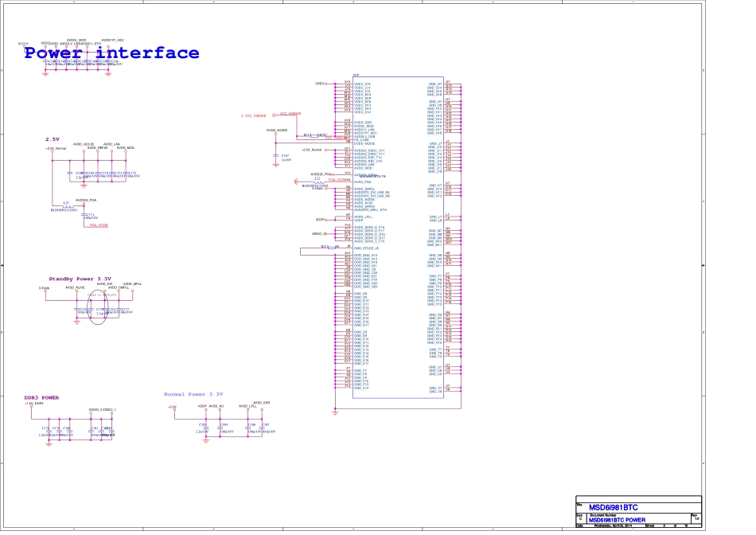
Task: Click the 'Standby Power 3.3V' heading
Action: click(80, 278)
